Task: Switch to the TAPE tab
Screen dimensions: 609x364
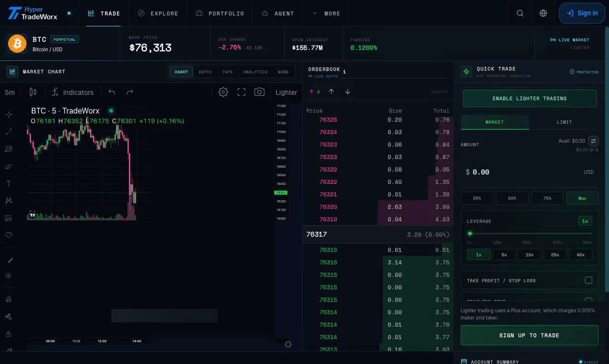Action: (x=228, y=72)
